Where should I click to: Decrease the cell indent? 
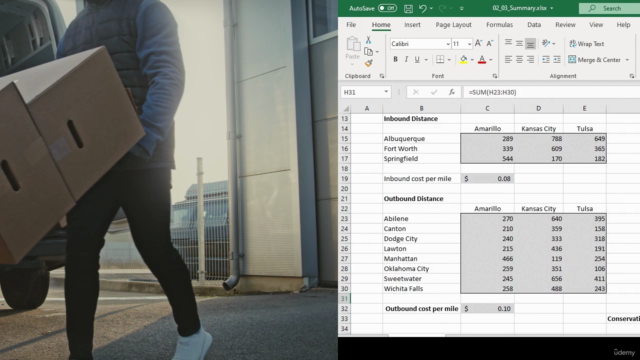[546, 60]
